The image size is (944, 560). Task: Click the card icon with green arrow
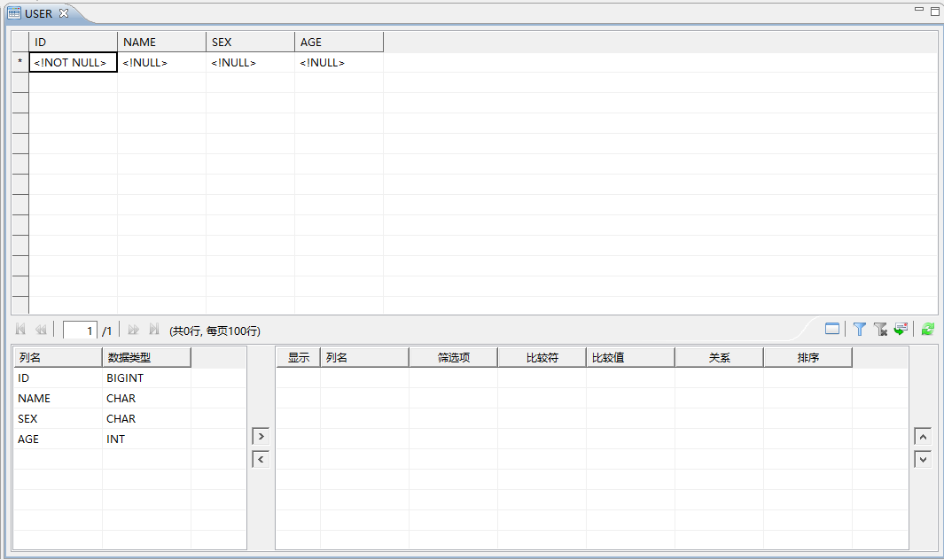coord(901,329)
